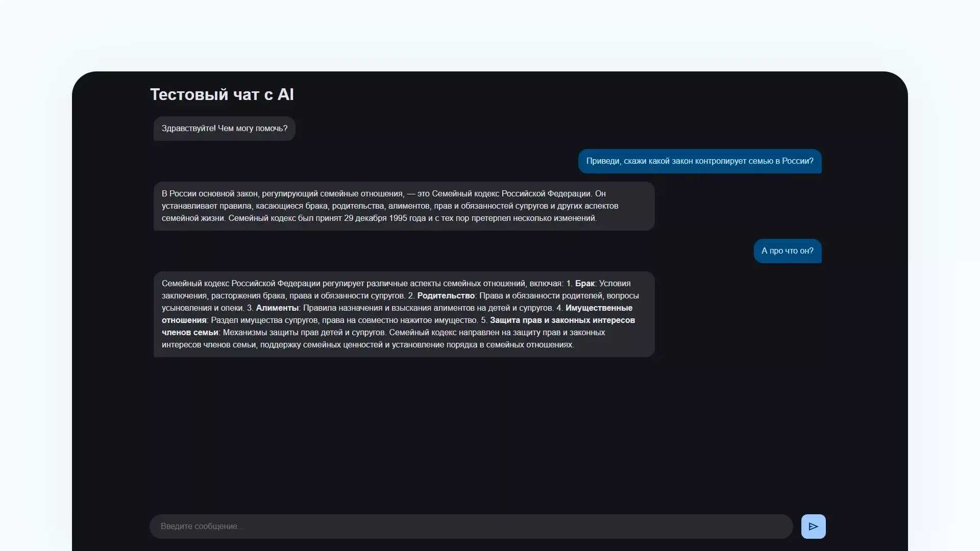Click user message about закон in России
This screenshot has width=980, height=551.
tap(699, 161)
